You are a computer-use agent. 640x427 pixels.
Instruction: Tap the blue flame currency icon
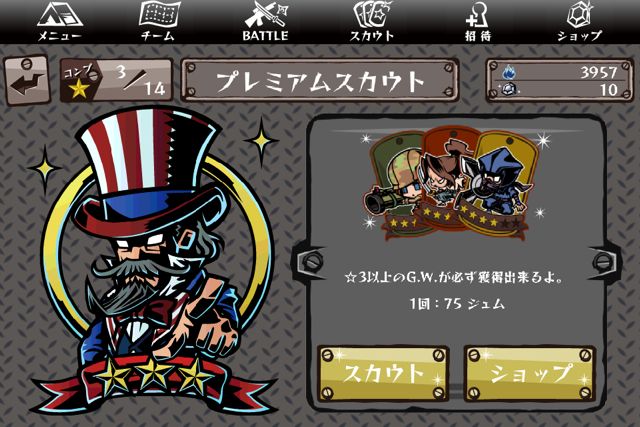pyautogui.click(x=508, y=72)
